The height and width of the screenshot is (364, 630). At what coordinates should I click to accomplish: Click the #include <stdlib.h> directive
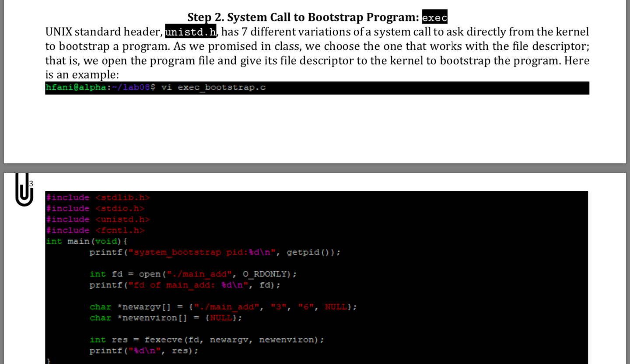(x=98, y=197)
